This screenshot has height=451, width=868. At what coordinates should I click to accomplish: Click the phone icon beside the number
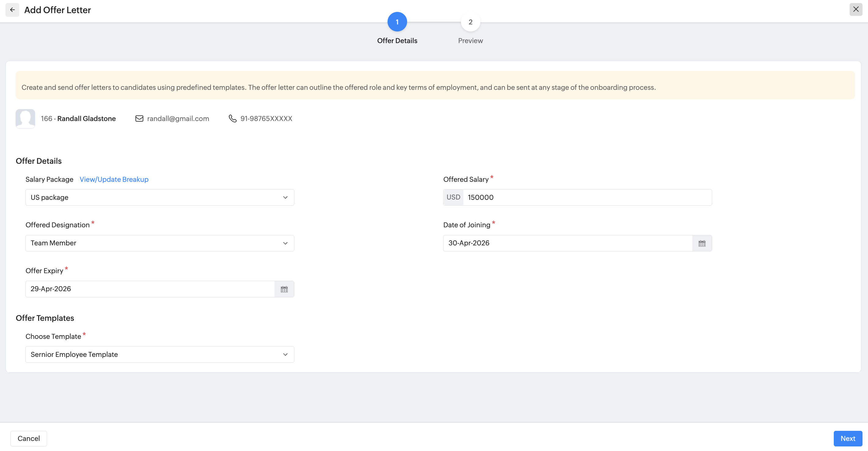click(233, 119)
